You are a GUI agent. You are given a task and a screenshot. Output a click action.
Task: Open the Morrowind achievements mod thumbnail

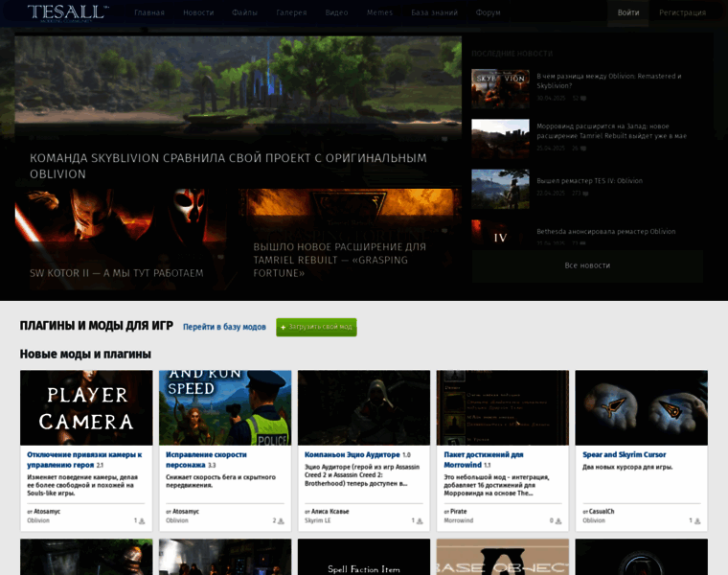[x=503, y=408]
